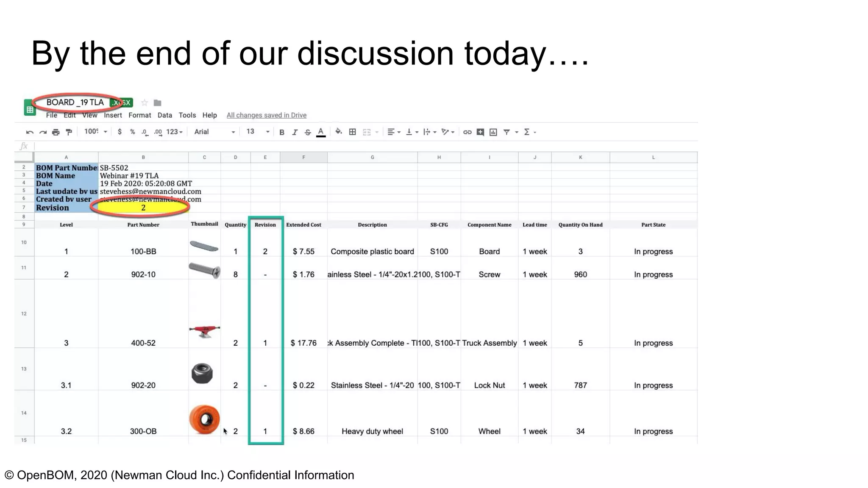Open the Data menu
The height and width of the screenshot is (488, 868).
tap(165, 115)
